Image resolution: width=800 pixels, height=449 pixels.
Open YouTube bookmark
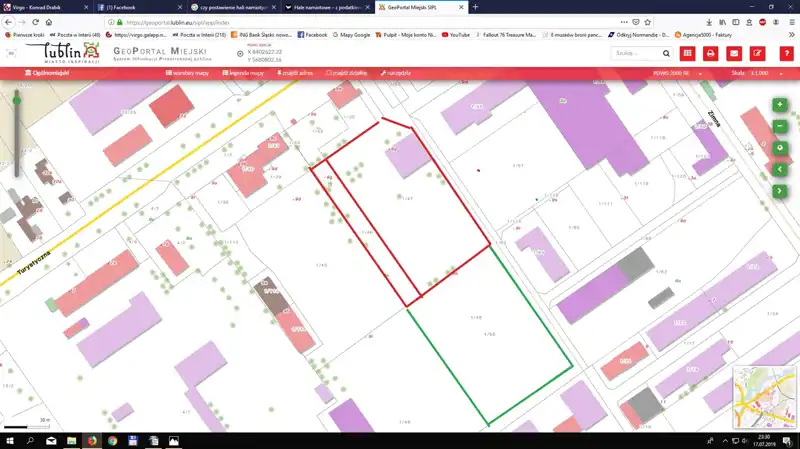[x=456, y=35]
